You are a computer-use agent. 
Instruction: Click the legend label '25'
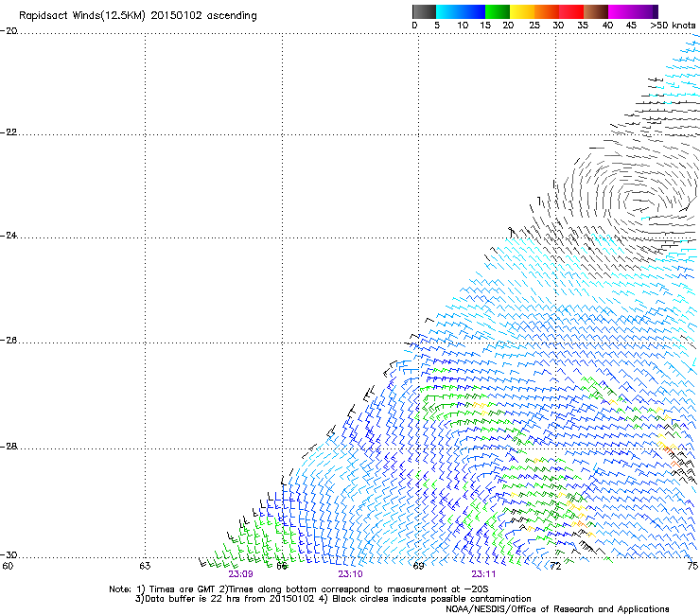[x=534, y=26]
